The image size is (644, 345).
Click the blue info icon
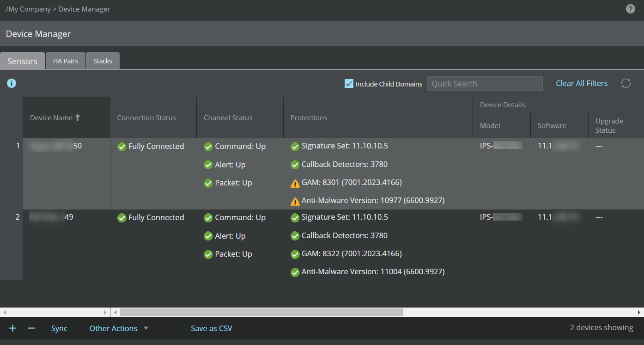(x=12, y=83)
